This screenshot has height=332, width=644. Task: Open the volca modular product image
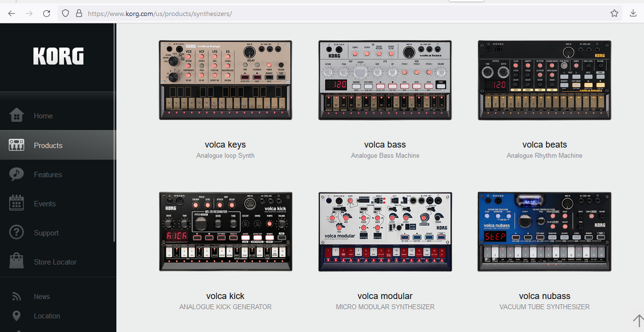point(385,232)
